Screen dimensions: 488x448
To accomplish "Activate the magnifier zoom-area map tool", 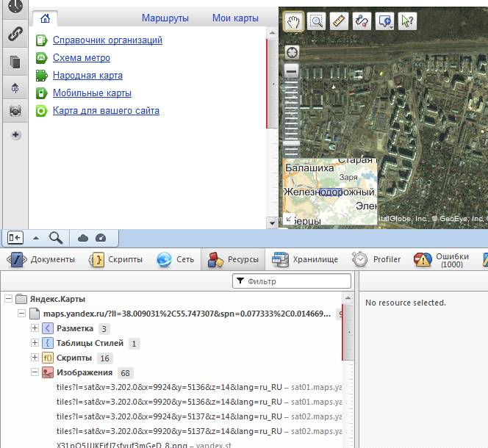I will 316,21.
